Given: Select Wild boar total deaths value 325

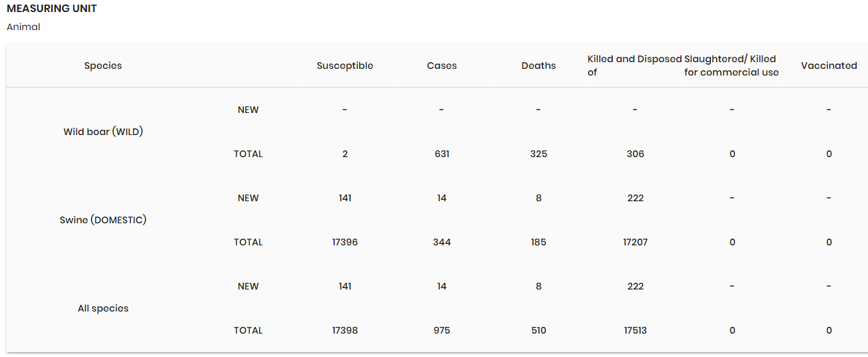Looking at the screenshot, I should tap(539, 154).
